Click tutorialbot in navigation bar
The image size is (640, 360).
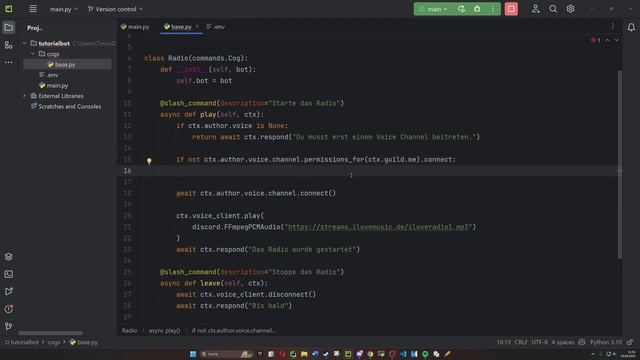point(22,342)
